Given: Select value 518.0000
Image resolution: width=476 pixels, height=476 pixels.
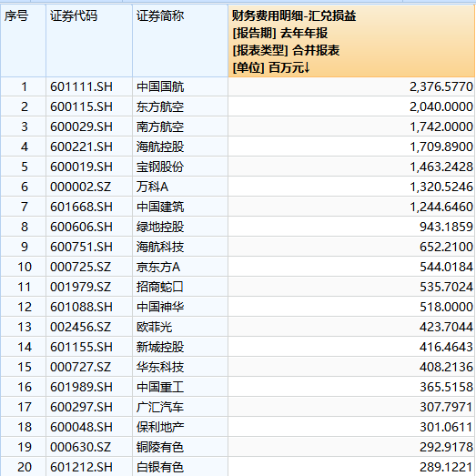Looking at the screenshot, I should point(446,308).
